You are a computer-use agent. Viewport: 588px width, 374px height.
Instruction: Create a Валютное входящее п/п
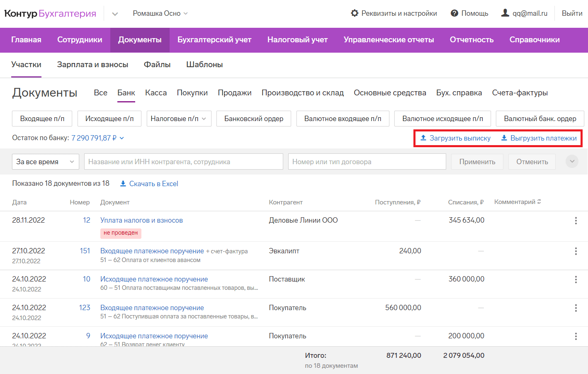tap(343, 119)
